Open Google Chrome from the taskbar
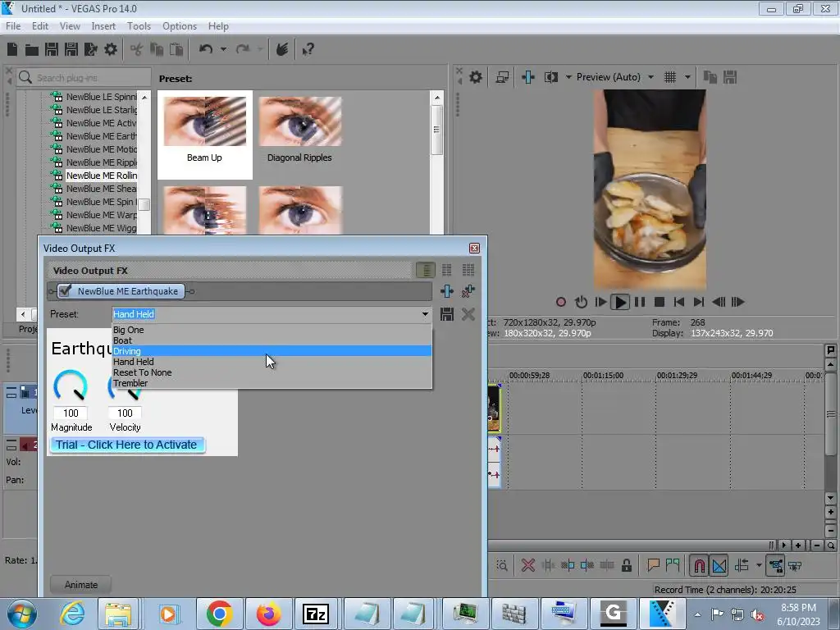The width and height of the screenshot is (840, 630). click(218, 614)
